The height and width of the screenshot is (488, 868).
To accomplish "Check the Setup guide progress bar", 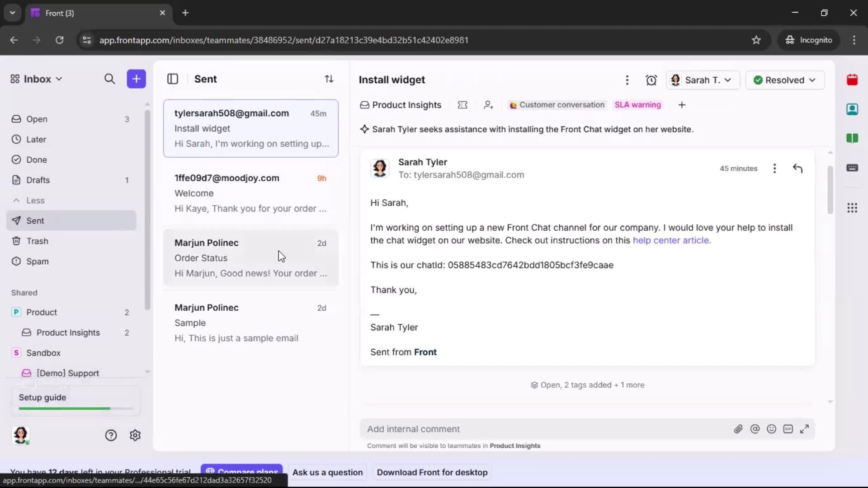I will point(74,408).
